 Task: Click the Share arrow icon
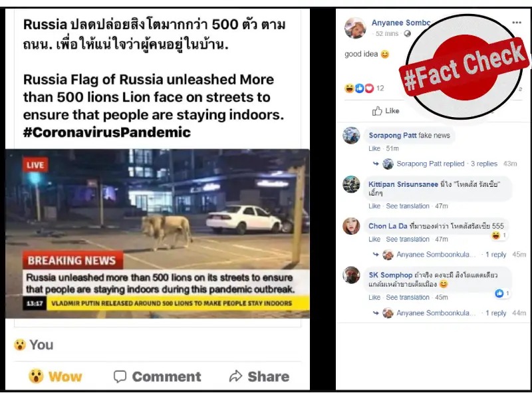235,376
